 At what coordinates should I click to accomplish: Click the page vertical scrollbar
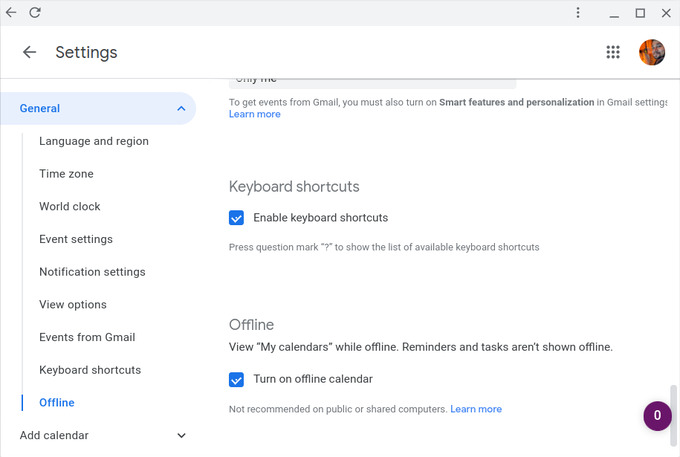coord(673,415)
